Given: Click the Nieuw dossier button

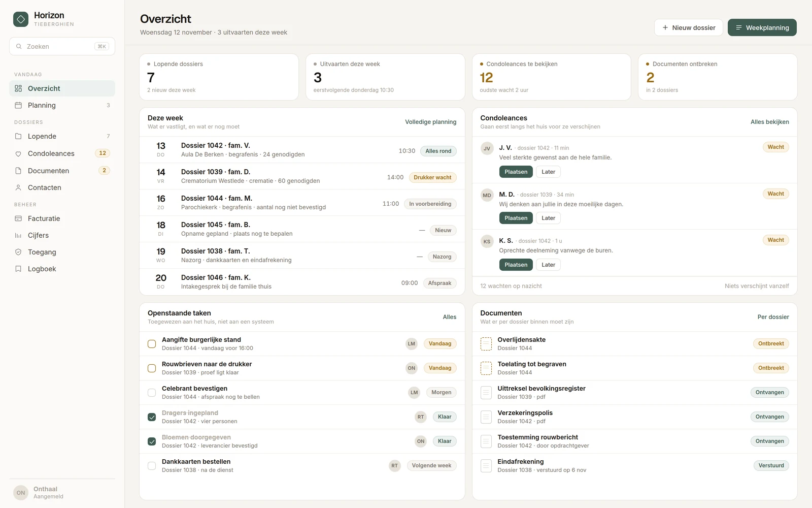Looking at the screenshot, I should click(689, 27).
